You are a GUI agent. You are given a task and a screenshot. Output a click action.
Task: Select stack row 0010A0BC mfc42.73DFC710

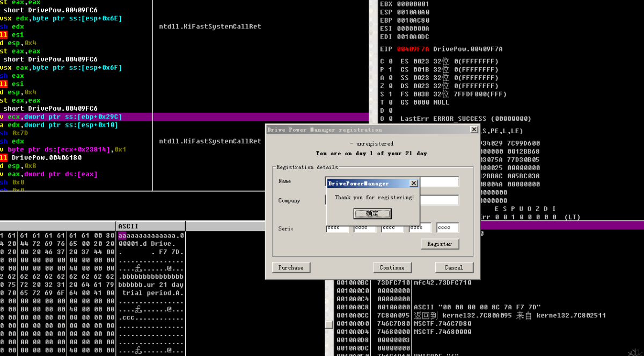[x=404, y=282]
